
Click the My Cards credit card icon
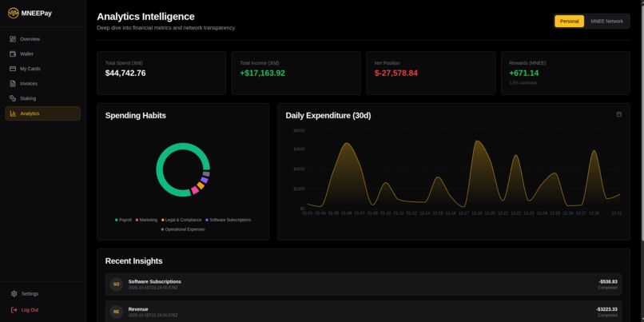pyautogui.click(x=13, y=69)
